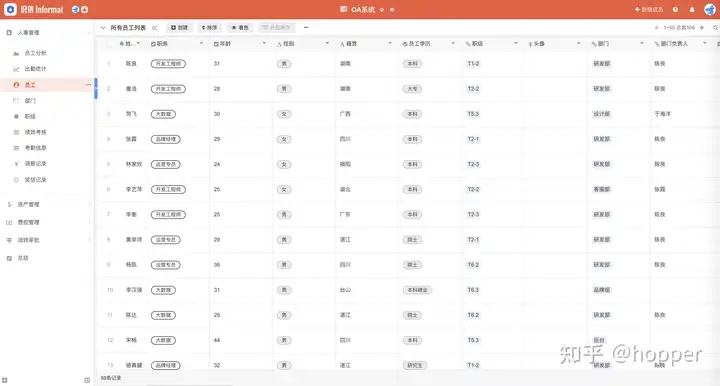Screen dimensions: 720x386
Task: Click the 绩效考核 table icon in sidebar
Action: point(16,132)
